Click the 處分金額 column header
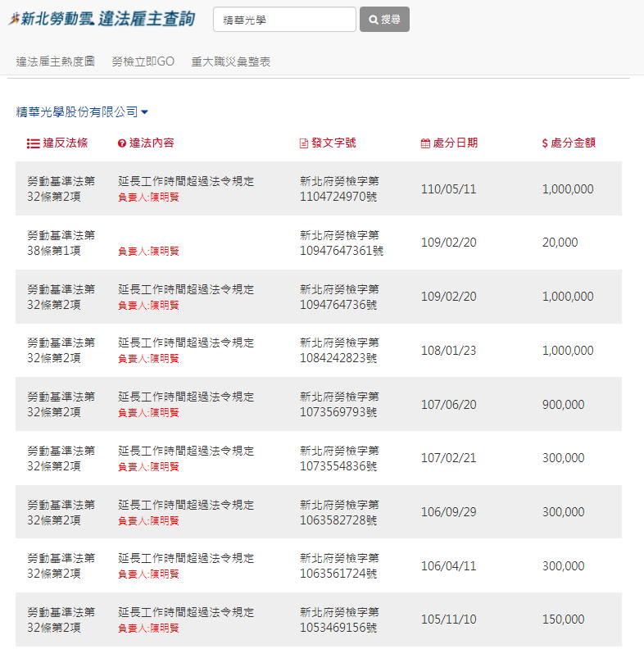The height and width of the screenshot is (658, 644). click(569, 143)
